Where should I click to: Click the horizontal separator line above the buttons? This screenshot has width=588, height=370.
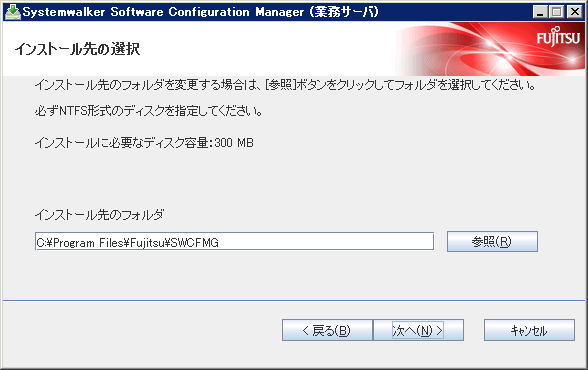(294, 300)
